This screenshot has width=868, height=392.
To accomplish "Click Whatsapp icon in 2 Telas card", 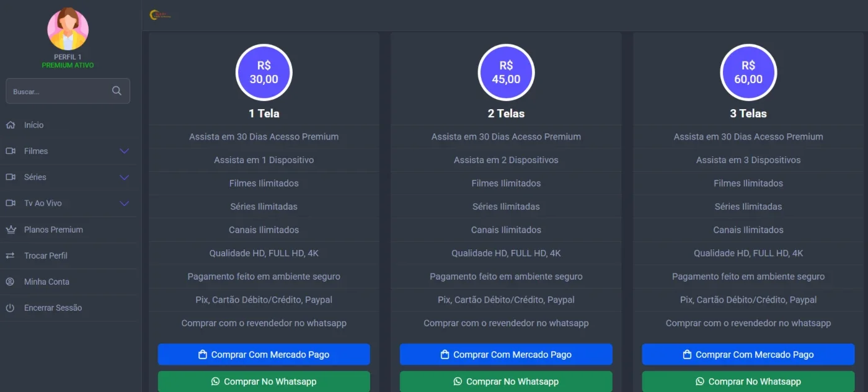I will coord(458,381).
